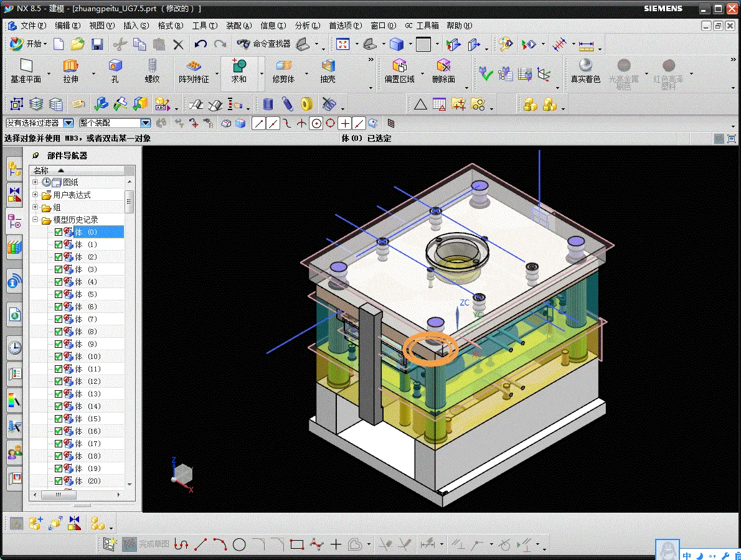The height and width of the screenshot is (560, 741).
Task: Uncheck the 体 (13) checkbox
Action: (59, 394)
